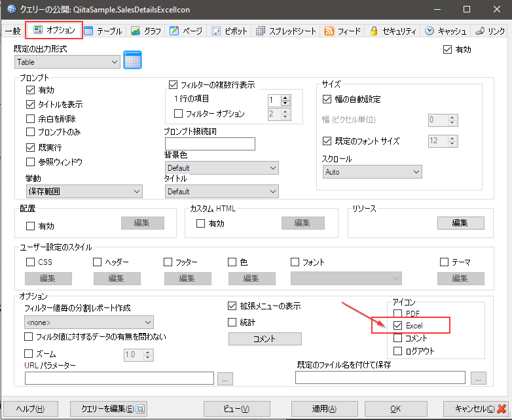
Task: Click browse button beside 既定のファイル名
Action: click(479, 378)
